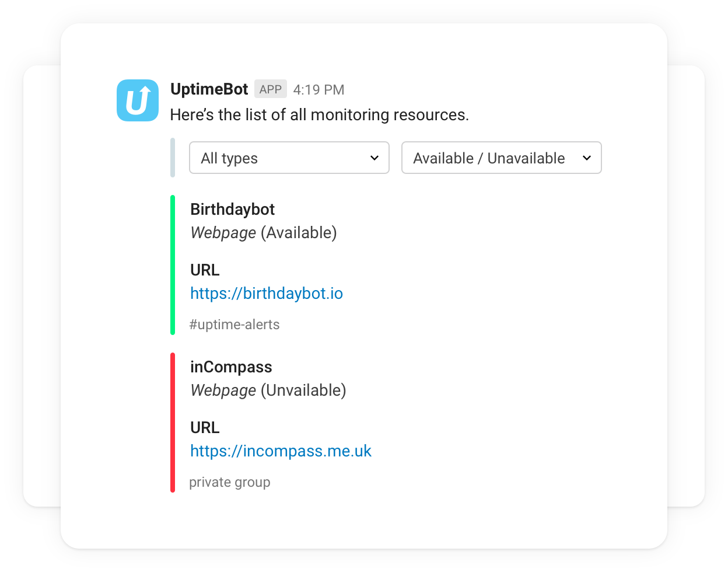728x572 pixels.
Task: Click the "Webpage (Unavailable)" status text
Action: 268,390
